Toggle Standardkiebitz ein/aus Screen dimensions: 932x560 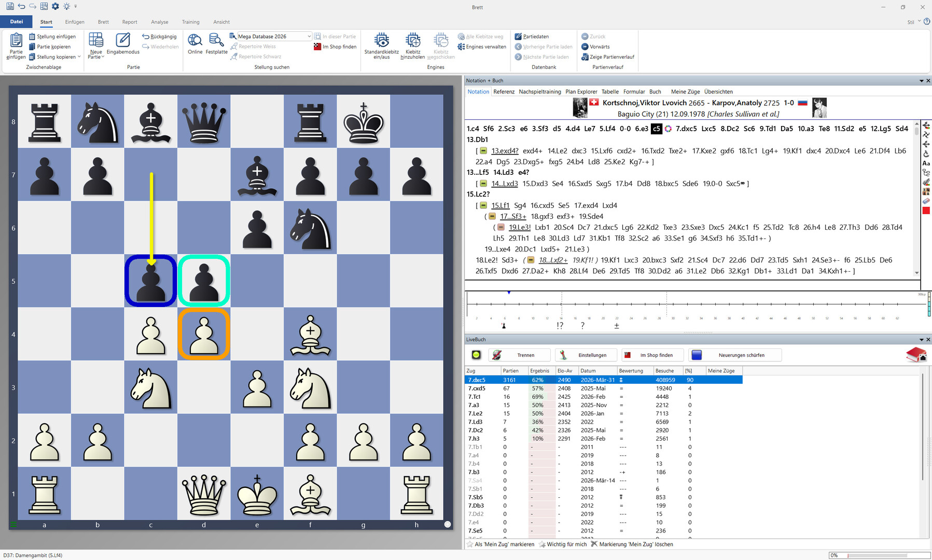[x=382, y=46]
